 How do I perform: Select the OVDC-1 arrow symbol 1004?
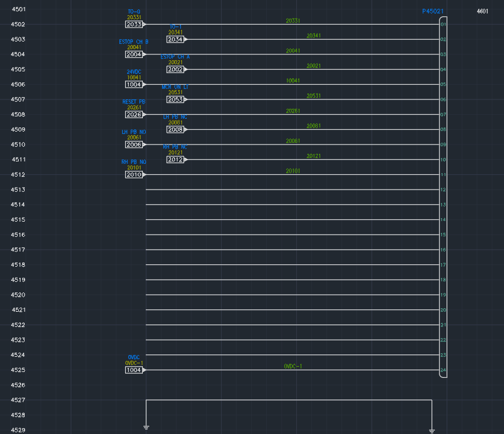click(x=133, y=369)
